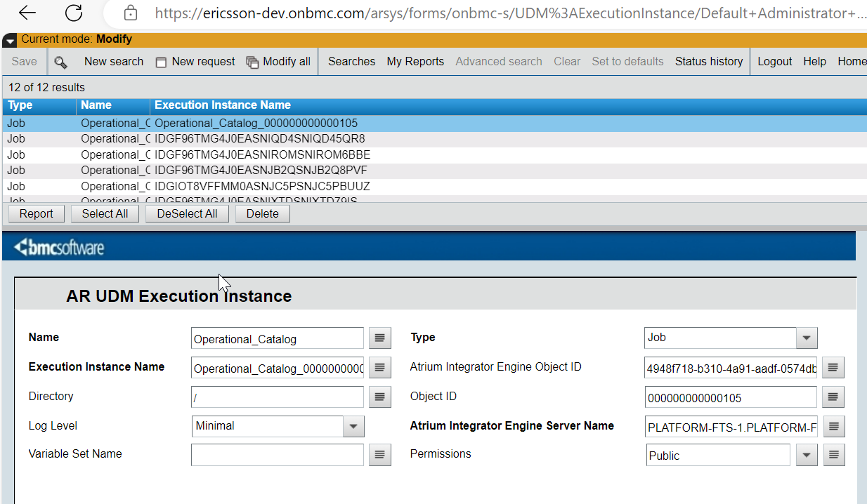The height and width of the screenshot is (504, 867).
Task: Click the Log Level field showing Minimal
Action: pyautogui.click(x=268, y=426)
